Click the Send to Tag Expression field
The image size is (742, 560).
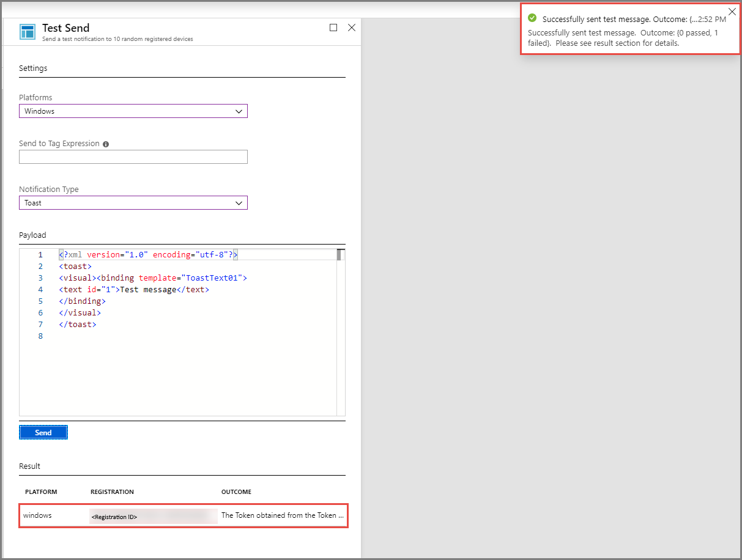(x=133, y=157)
